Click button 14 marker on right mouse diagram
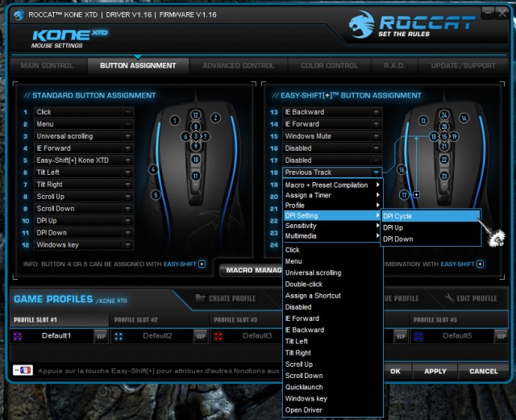Image resolution: width=516 pixels, height=420 pixels. (x=464, y=118)
